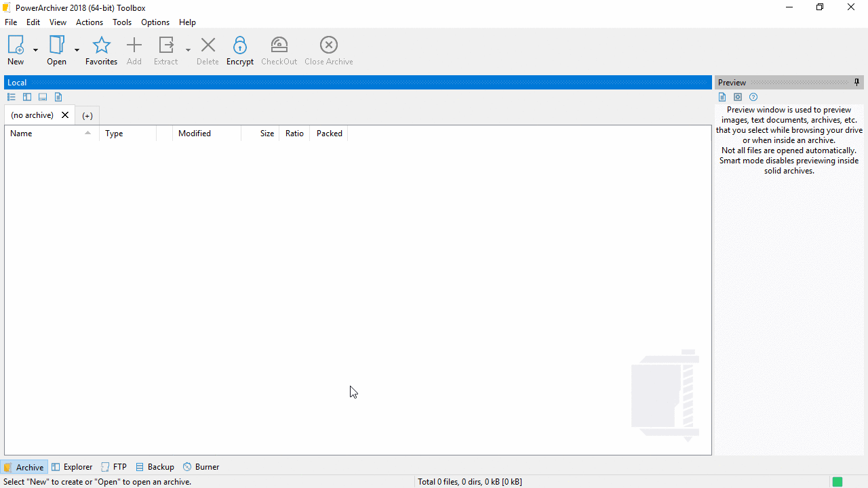Expand the Open button dropdown
Image resolution: width=868 pixels, height=488 pixels.
(76, 49)
